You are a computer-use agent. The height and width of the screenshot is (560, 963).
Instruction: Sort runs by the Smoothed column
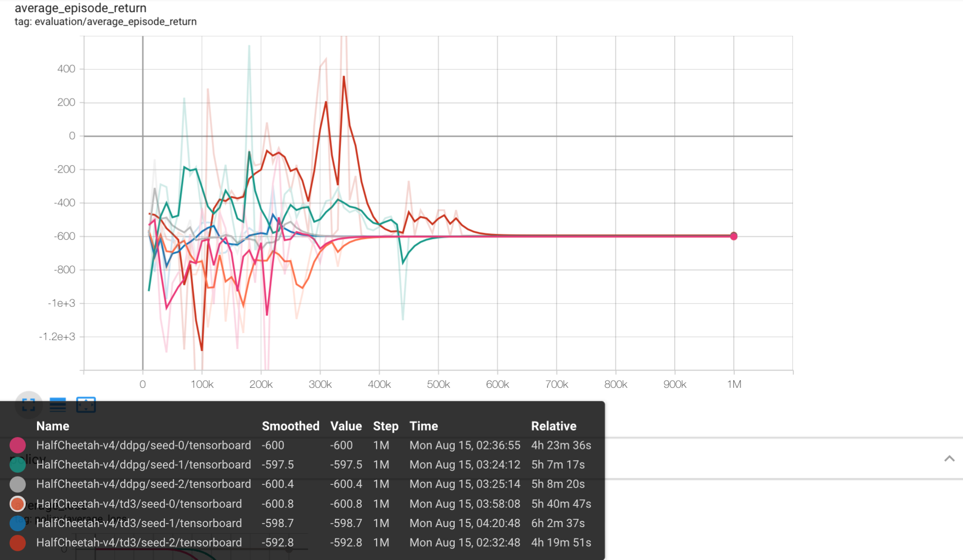tap(290, 426)
